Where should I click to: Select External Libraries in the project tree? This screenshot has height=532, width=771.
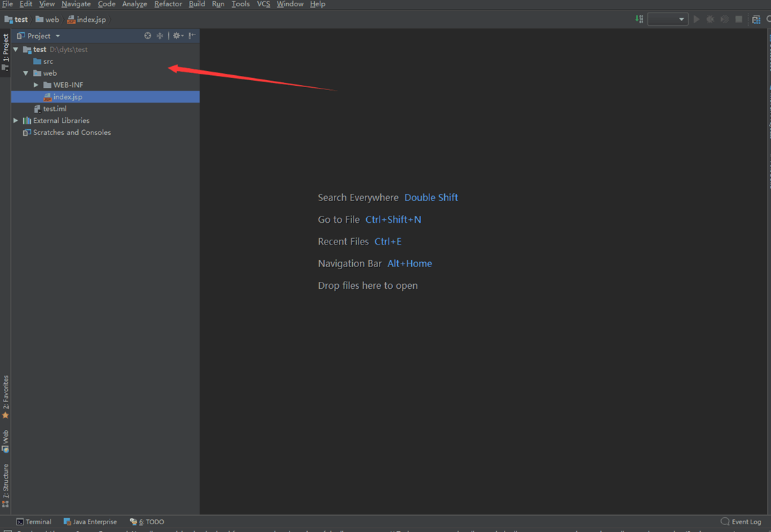[x=56, y=120]
